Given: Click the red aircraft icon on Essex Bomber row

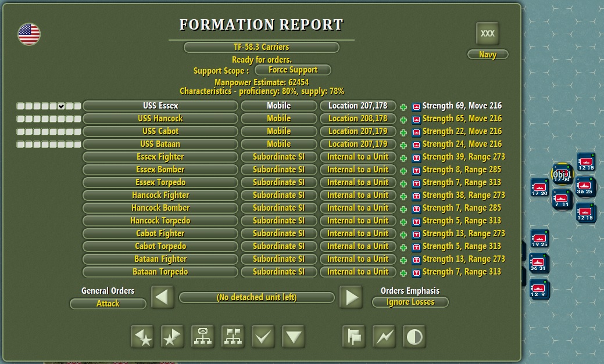Looking at the screenshot, I should [x=416, y=171].
